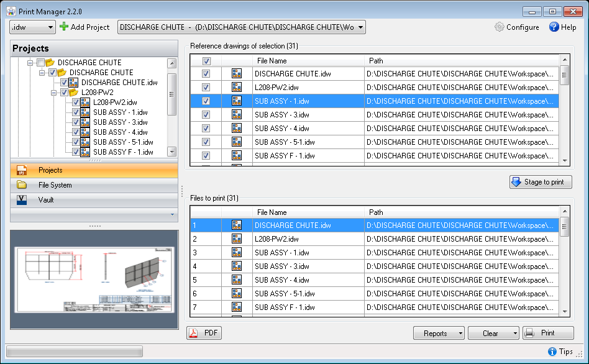Open the Reports button dropdown arrow

tap(460, 333)
